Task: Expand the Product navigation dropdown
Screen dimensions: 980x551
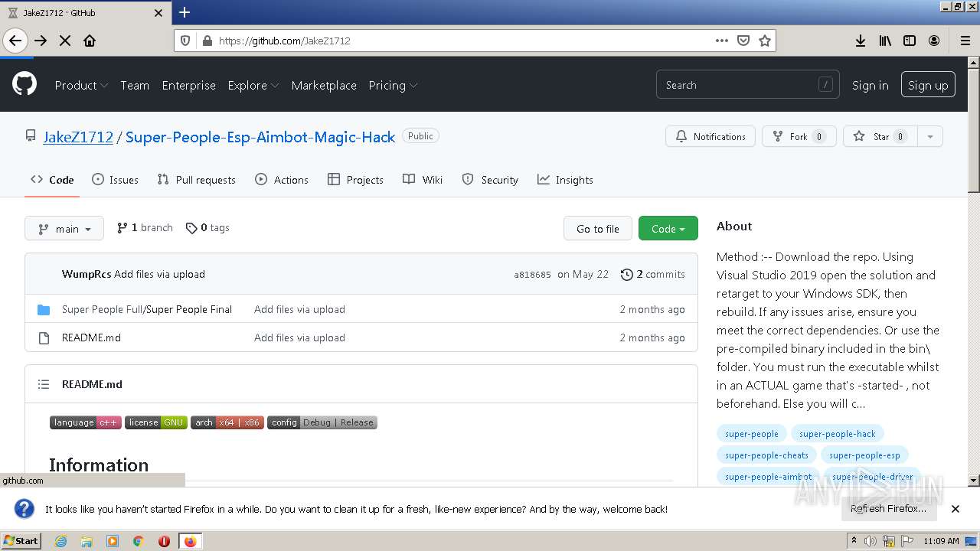Action: tap(81, 85)
